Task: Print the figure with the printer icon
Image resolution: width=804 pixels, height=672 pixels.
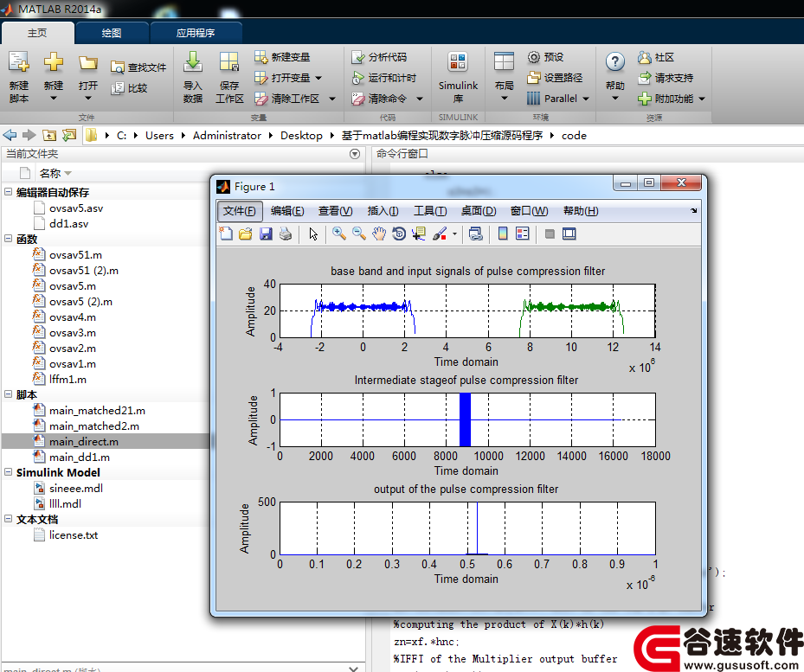Action: [286, 234]
